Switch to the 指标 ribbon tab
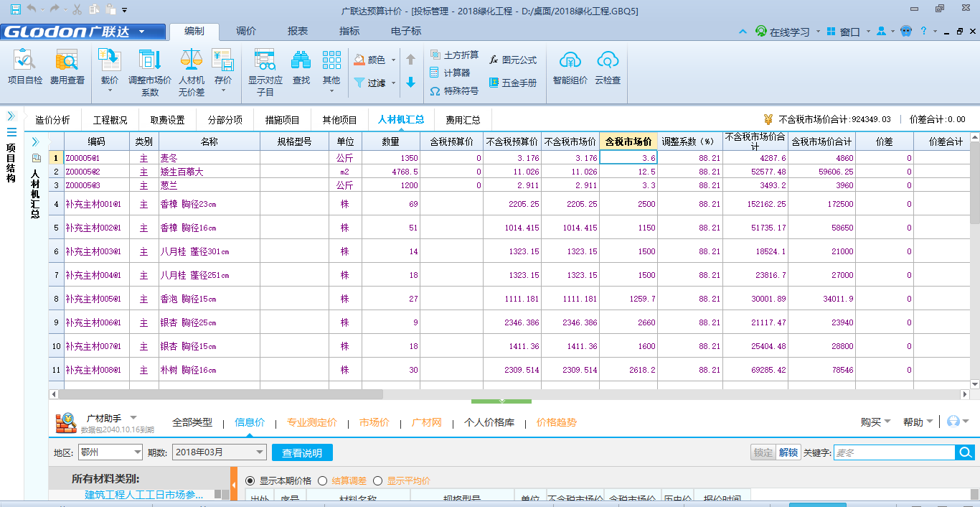The image size is (980, 507). tap(349, 32)
